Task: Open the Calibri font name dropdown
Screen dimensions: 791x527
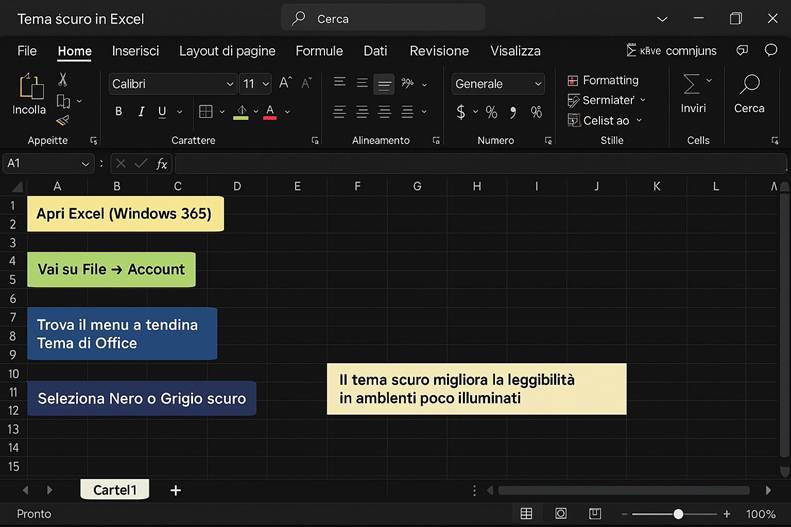Action: point(230,84)
